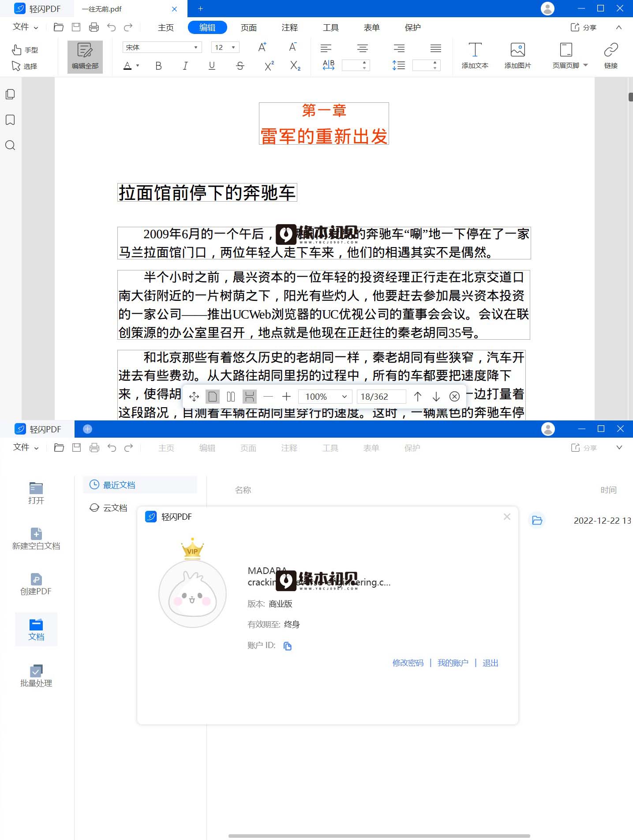Select the 选择 selection tool
The image size is (633, 840).
click(x=25, y=66)
